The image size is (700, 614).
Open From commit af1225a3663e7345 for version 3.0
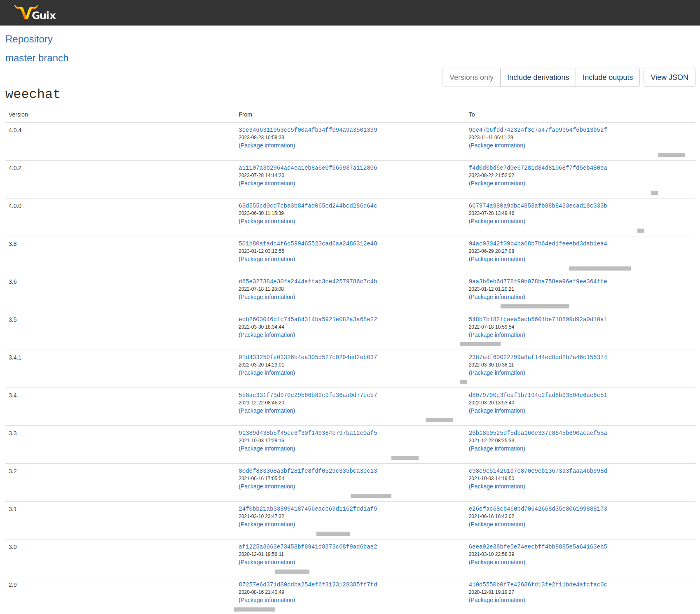pos(308,546)
